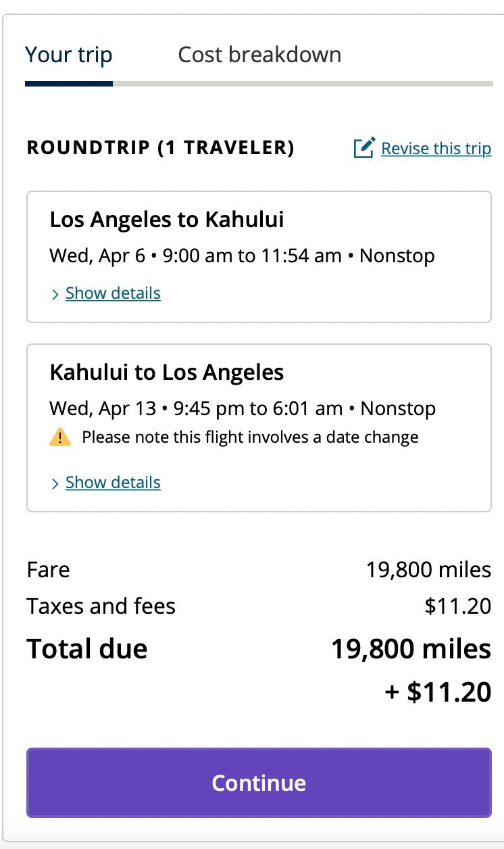Click the Taxes and fees label

(101, 606)
